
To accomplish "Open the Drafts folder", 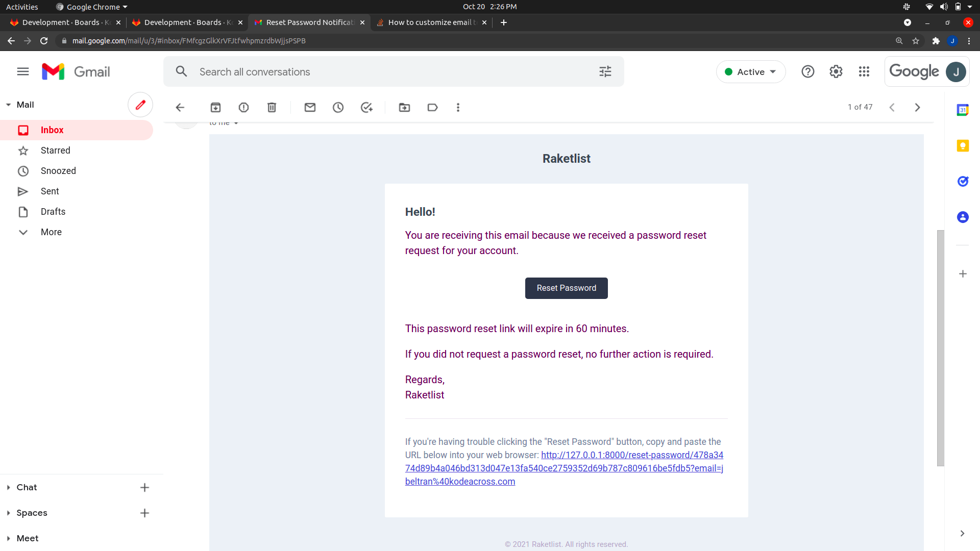I will [77, 212].
